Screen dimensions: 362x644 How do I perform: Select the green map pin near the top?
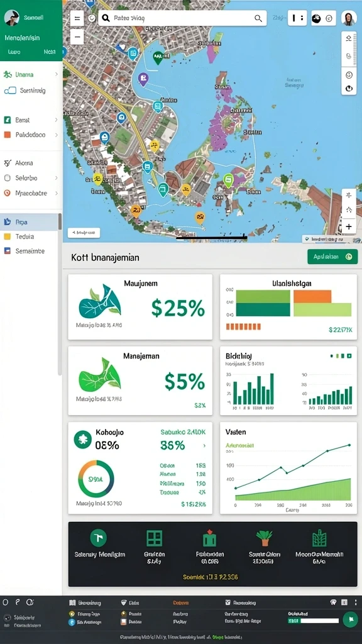point(158,58)
